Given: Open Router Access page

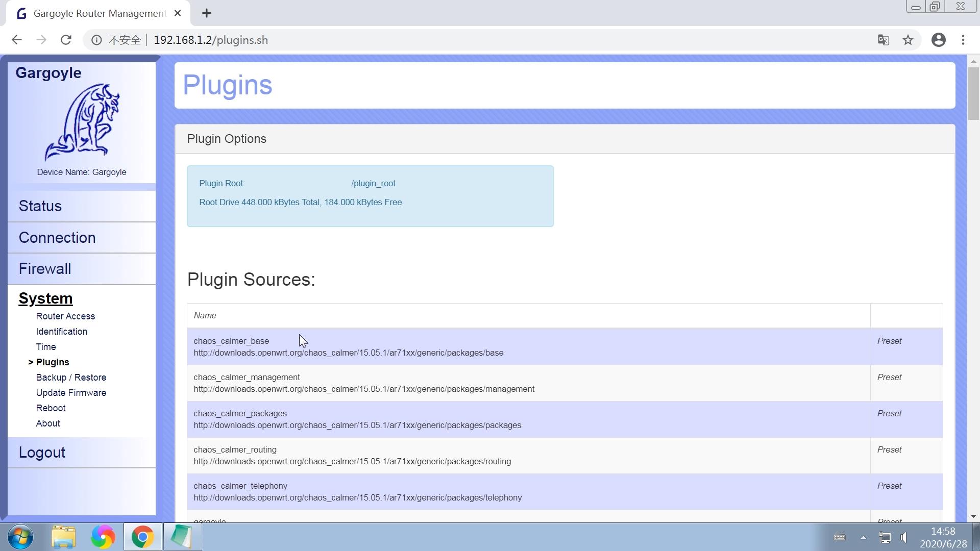Looking at the screenshot, I should click(x=65, y=316).
